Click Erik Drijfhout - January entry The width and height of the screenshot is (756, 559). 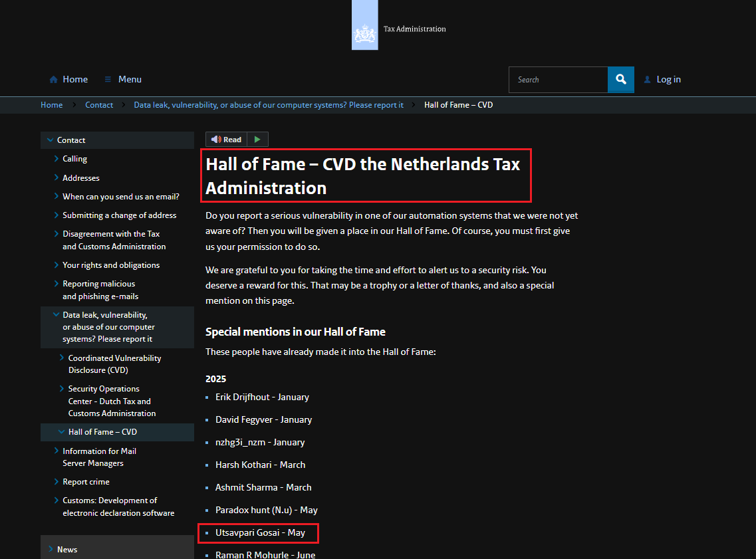tap(262, 397)
